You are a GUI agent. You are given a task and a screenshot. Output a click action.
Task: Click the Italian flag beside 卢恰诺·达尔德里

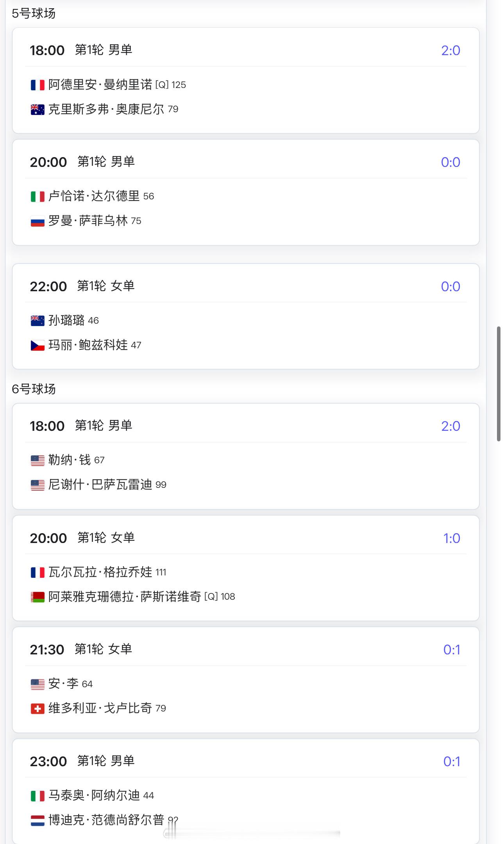point(38,196)
